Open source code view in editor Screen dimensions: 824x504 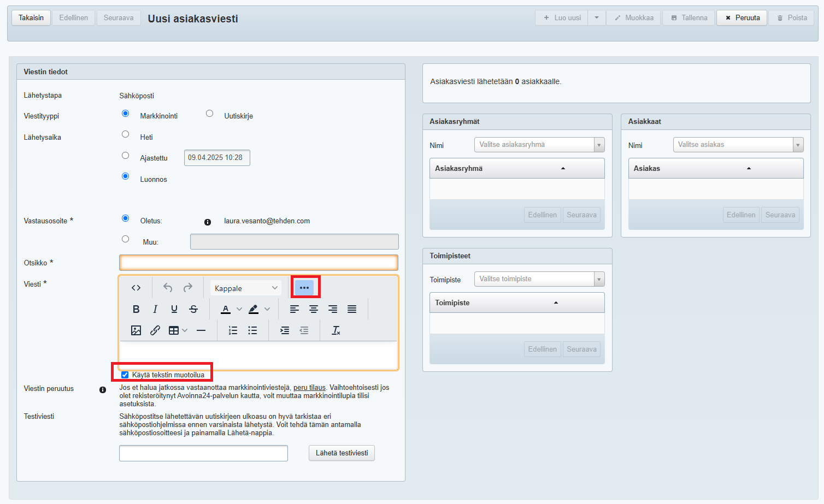point(136,288)
